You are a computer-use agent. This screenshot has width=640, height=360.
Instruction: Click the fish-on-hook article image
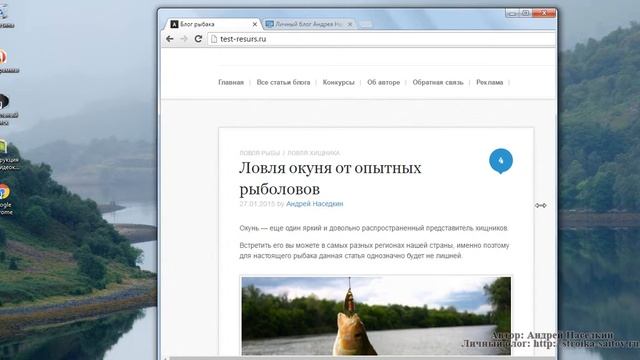click(376, 316)
